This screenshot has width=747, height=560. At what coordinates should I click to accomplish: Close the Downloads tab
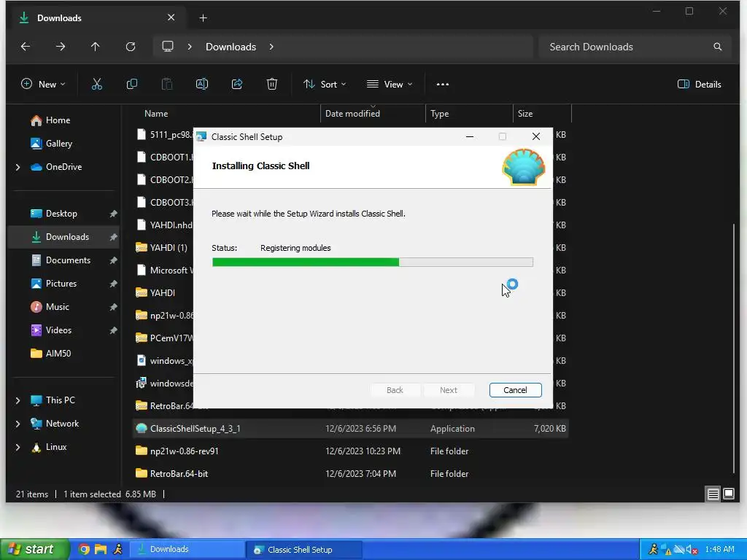coord(171,18)
